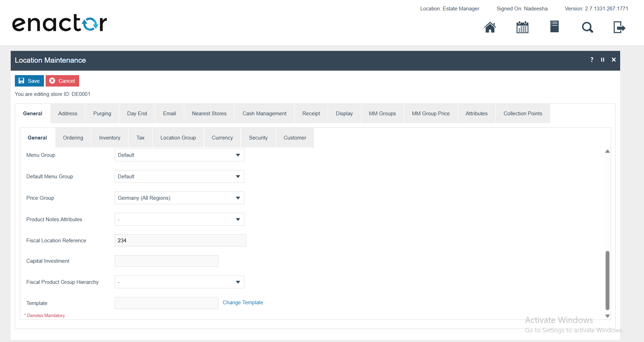Click the Capital Investment input field

click(166, 261)
